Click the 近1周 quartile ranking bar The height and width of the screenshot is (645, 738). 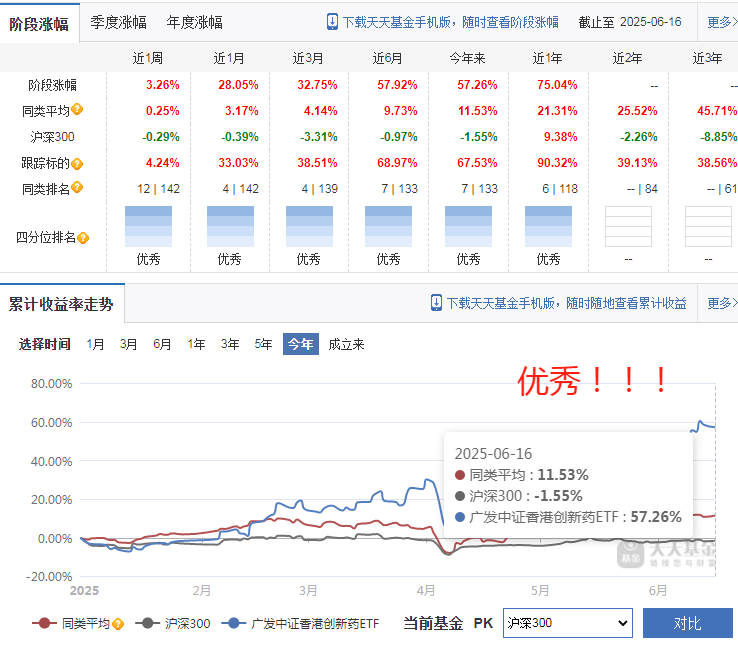(x=148, y=226)
